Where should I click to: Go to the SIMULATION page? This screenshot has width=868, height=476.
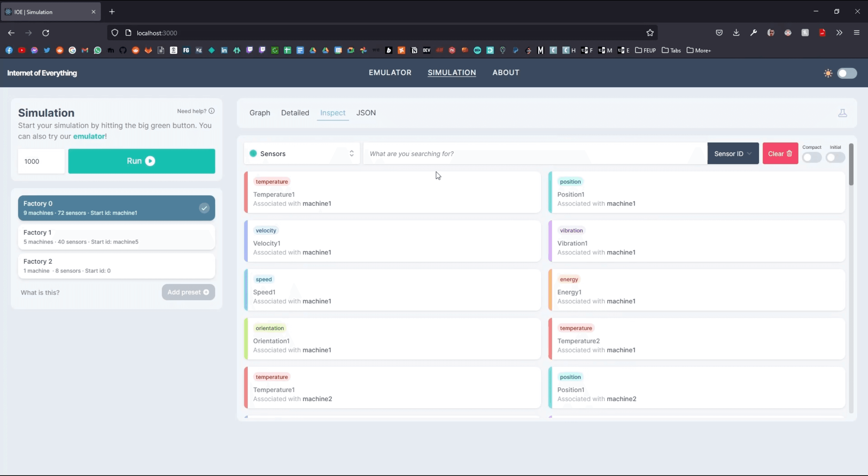point(452,72)
